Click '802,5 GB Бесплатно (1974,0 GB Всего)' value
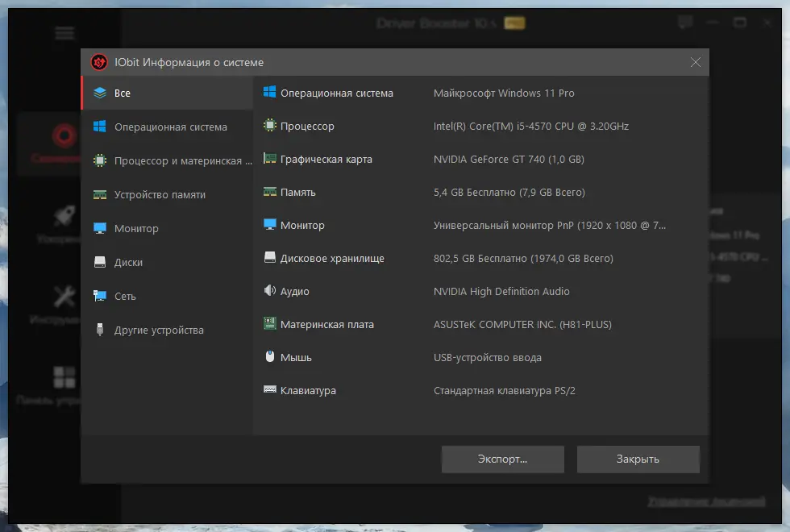 [x=523, y=259]
